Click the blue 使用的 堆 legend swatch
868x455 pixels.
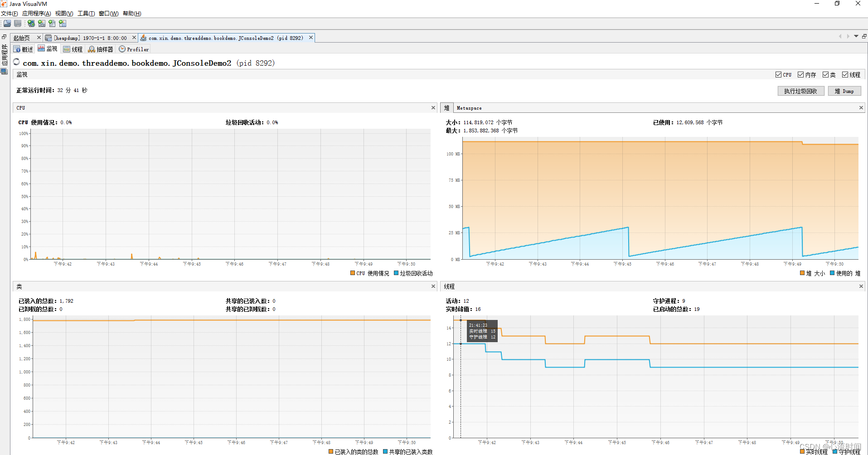(832, 273)
